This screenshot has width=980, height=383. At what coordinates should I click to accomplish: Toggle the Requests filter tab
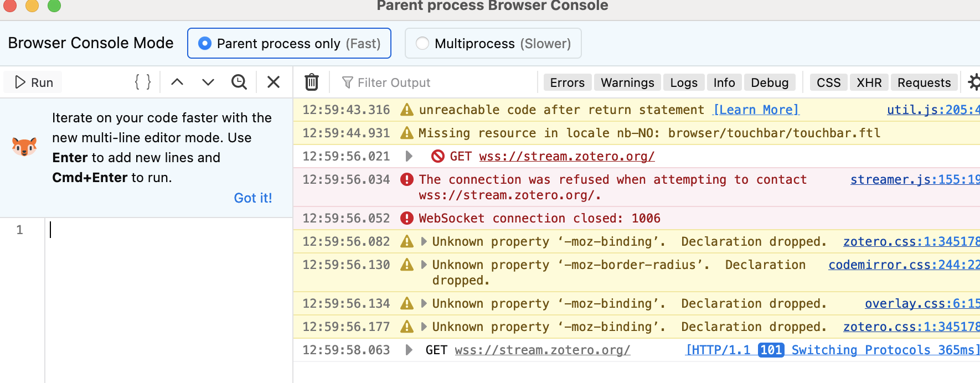pos(924,82)
